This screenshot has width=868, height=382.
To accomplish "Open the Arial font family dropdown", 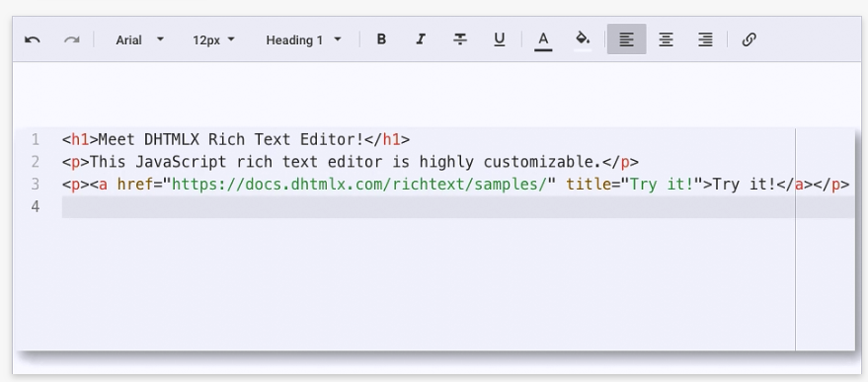I will [x=139, y=39].
